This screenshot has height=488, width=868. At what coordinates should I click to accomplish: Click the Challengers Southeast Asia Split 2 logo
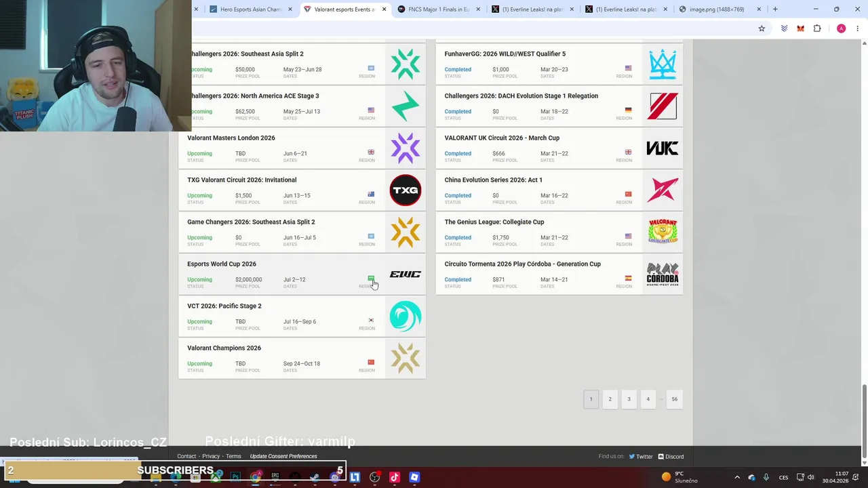point(406,64)
